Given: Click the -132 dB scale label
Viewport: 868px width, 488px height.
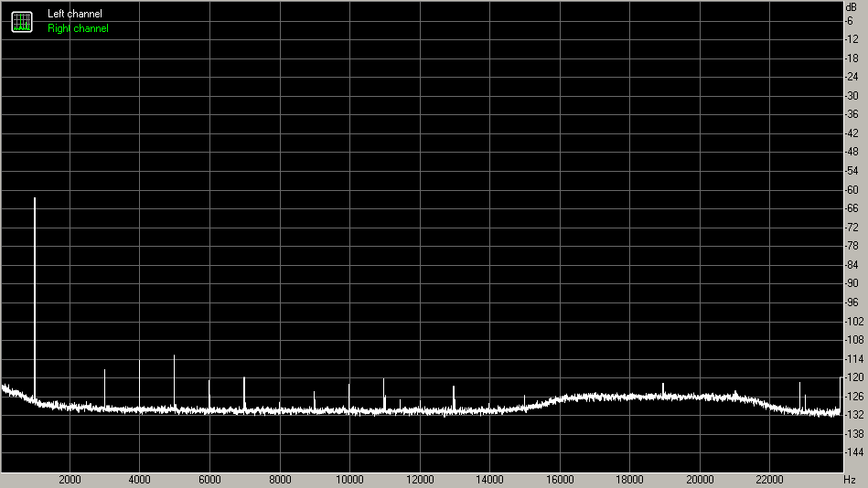Looking at the screenshot, I should [854, 415].
